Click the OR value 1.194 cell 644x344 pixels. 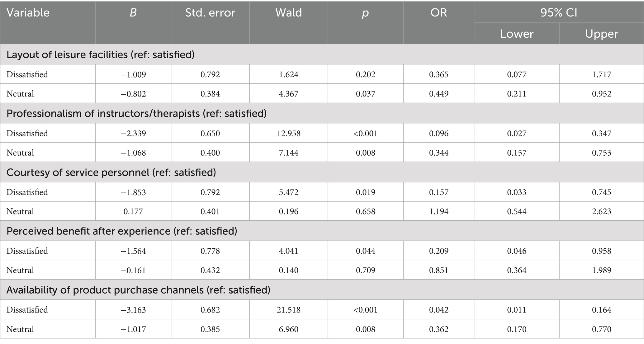pos(438,211)
